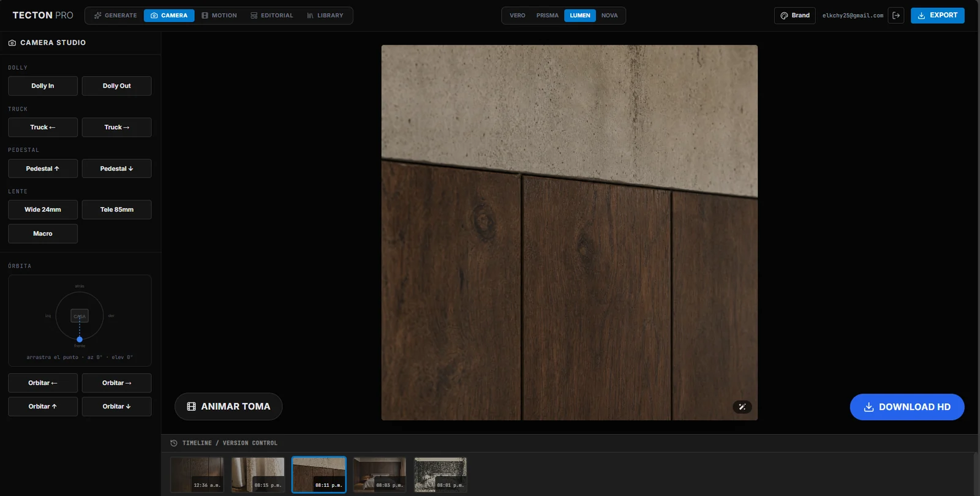Select the 12:36 a.m. version thumbnail

(x=197, y=475)
